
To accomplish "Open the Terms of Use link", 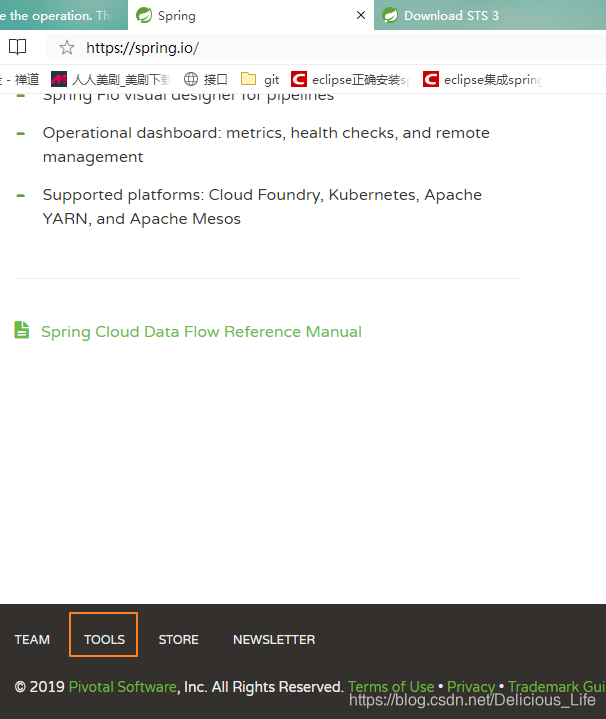I will click(391, 686).
